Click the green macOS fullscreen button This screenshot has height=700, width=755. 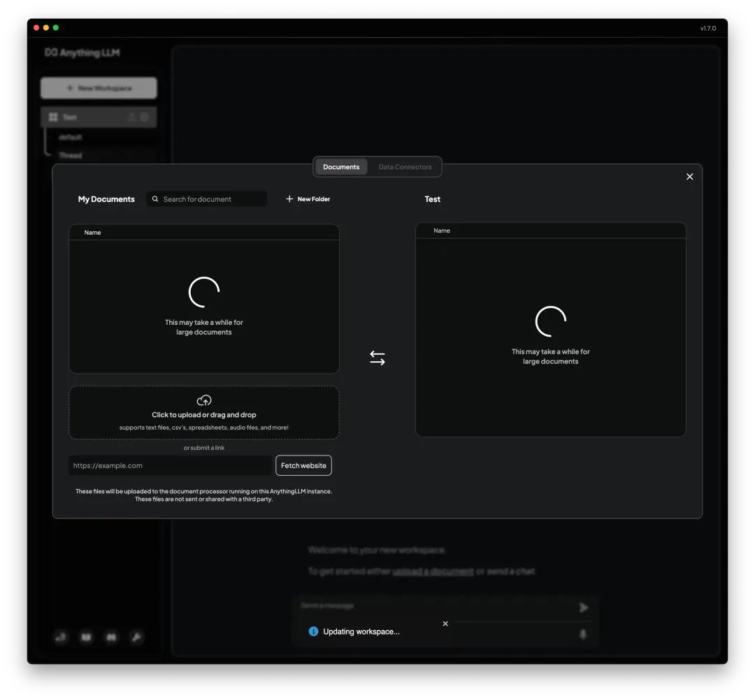[x=56, y=27]
